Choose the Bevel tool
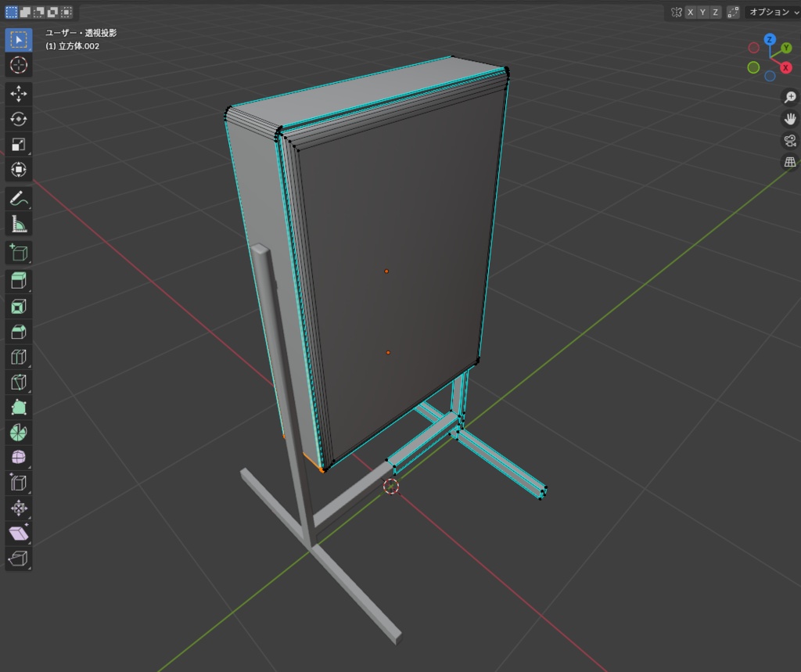Image resolution: width=801 pixels, height=672 pixels. coord(19,332)
